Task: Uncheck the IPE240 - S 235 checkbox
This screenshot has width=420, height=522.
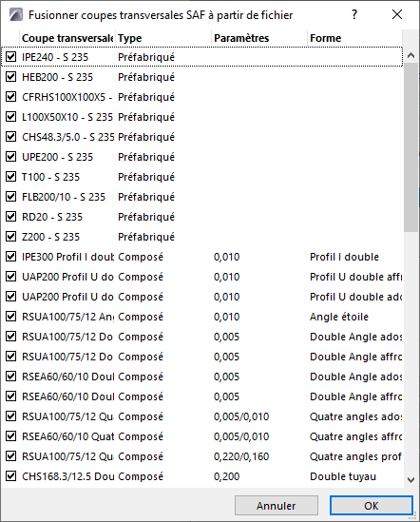Action: pos(11,57)
